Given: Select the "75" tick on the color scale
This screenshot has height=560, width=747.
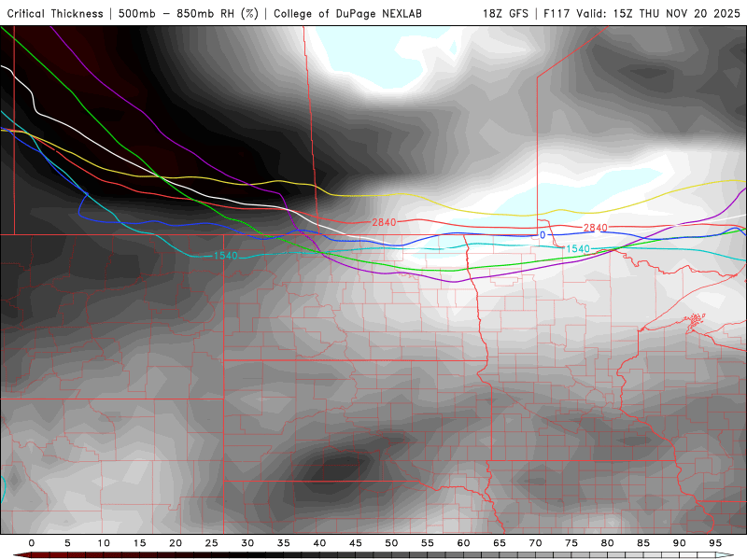Looking at the screenshot, I should pos(571,543).
